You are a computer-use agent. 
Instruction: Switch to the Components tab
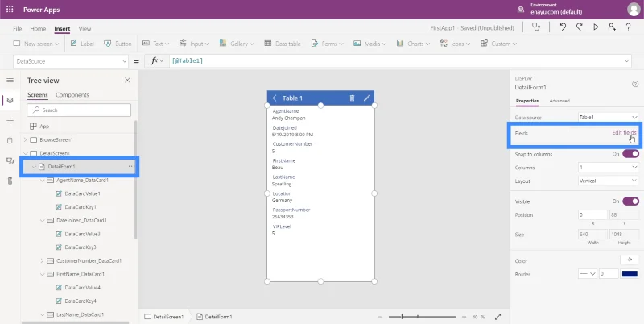(72, 94)
